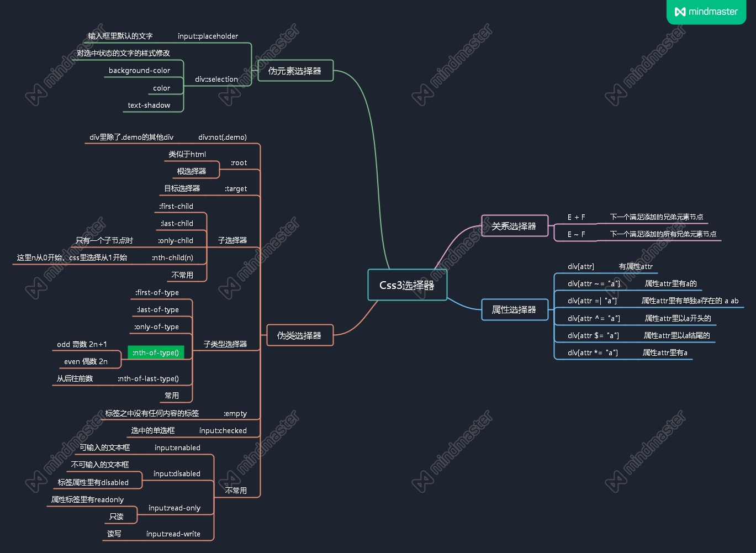Select the :empty node
This screenshot has height=553, width=756.
point(235,414)
